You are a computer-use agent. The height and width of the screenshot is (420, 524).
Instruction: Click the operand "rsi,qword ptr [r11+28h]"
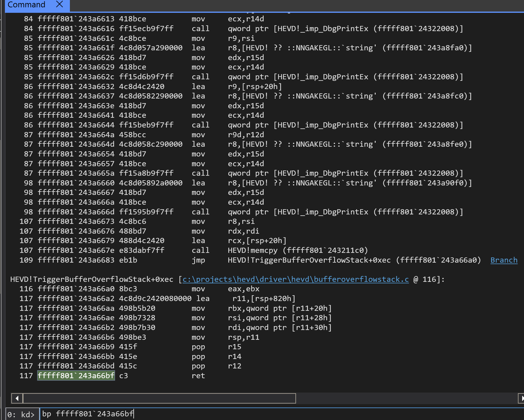280,318
